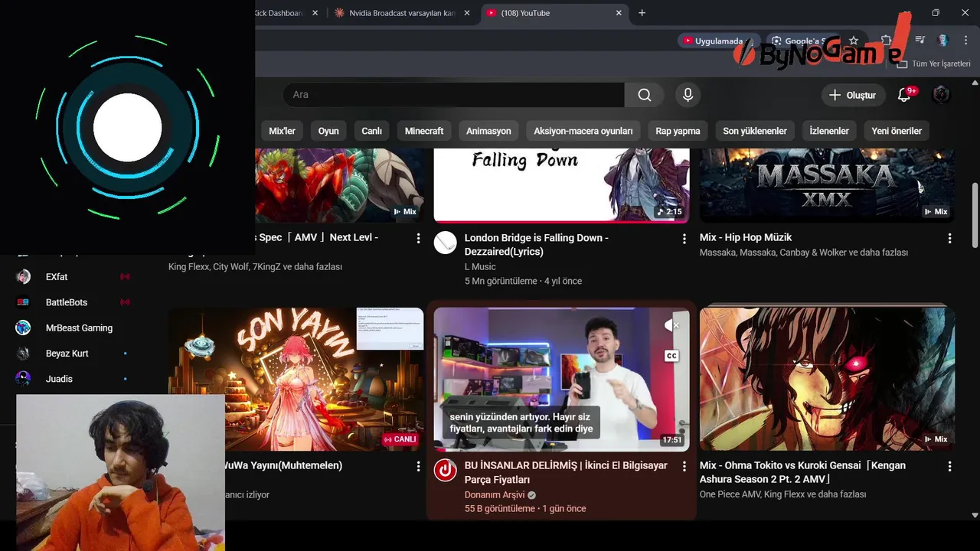Filter by Minecraft chip
The height and width of the screenshot is (551, 980).
click(424, 131)
